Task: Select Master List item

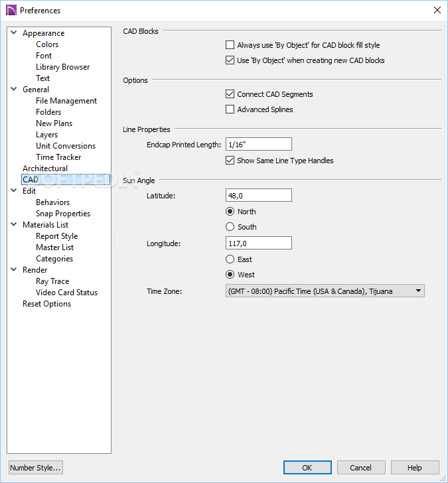Action: 54,247
